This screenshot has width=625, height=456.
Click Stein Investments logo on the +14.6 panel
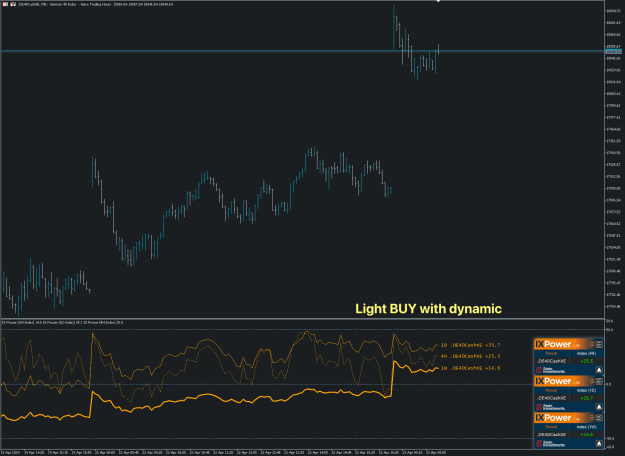click(550, 444)
